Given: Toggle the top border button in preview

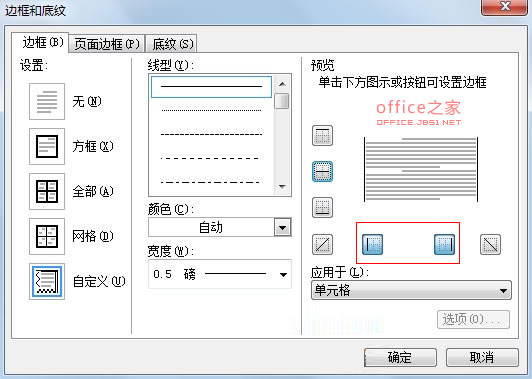Looking at the screenshot, I should 322,135.
